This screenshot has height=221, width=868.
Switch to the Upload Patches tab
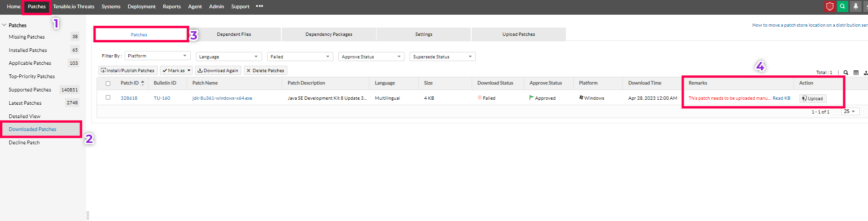pyautogui.click(x=519, y=34)
